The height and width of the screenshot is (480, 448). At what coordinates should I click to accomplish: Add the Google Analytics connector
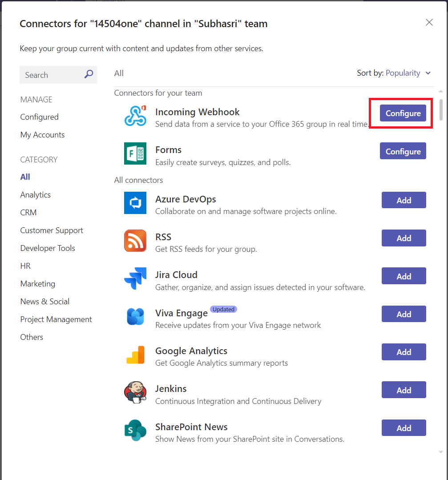click(404, 352)
